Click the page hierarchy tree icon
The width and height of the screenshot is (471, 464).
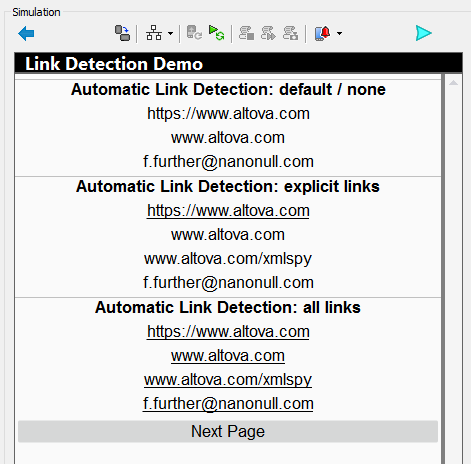[154, 33]
